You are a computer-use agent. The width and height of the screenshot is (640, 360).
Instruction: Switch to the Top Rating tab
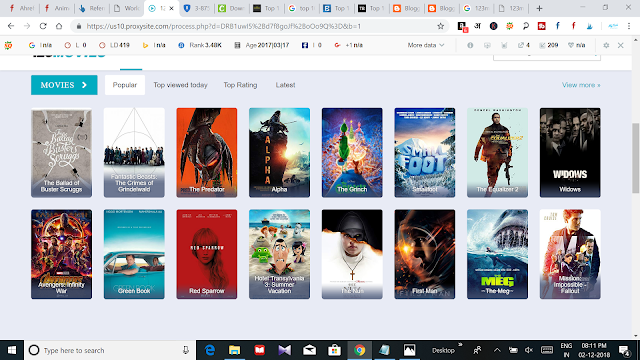(x=240, y=85)
